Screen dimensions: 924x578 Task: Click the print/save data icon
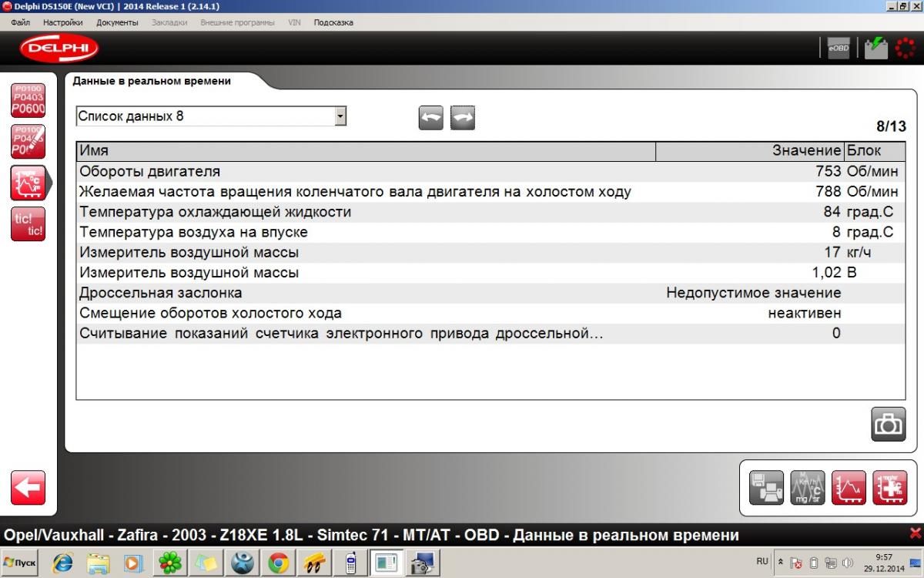(766, 488)
